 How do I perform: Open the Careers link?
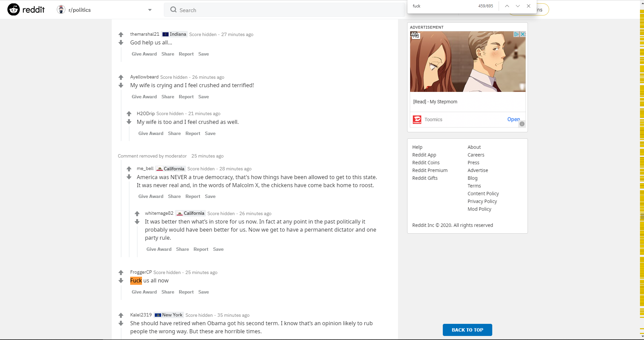coord(476,155)
